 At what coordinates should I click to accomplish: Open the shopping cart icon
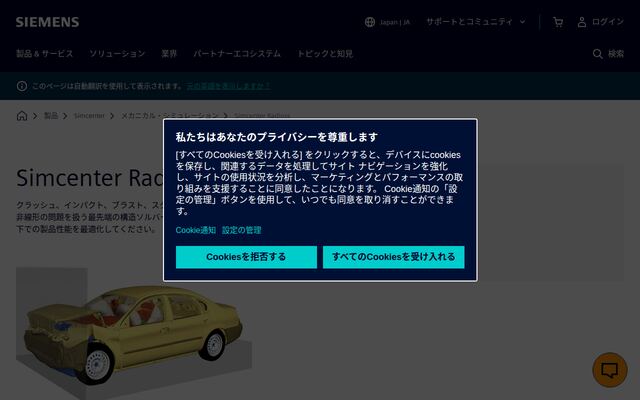tap(558, 22)
